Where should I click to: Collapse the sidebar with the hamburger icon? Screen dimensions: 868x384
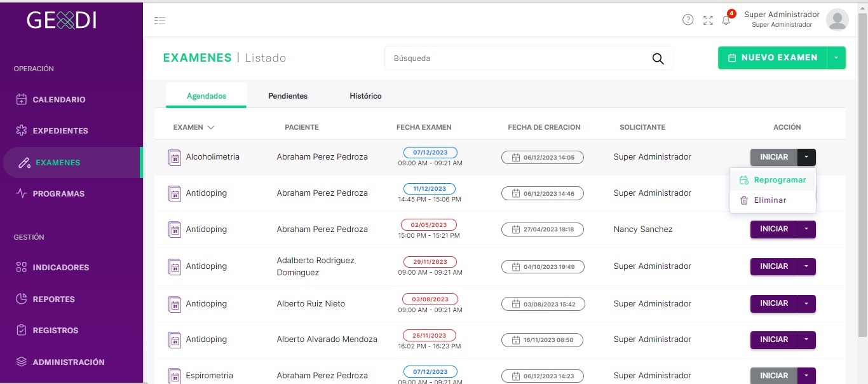[159, 20]
